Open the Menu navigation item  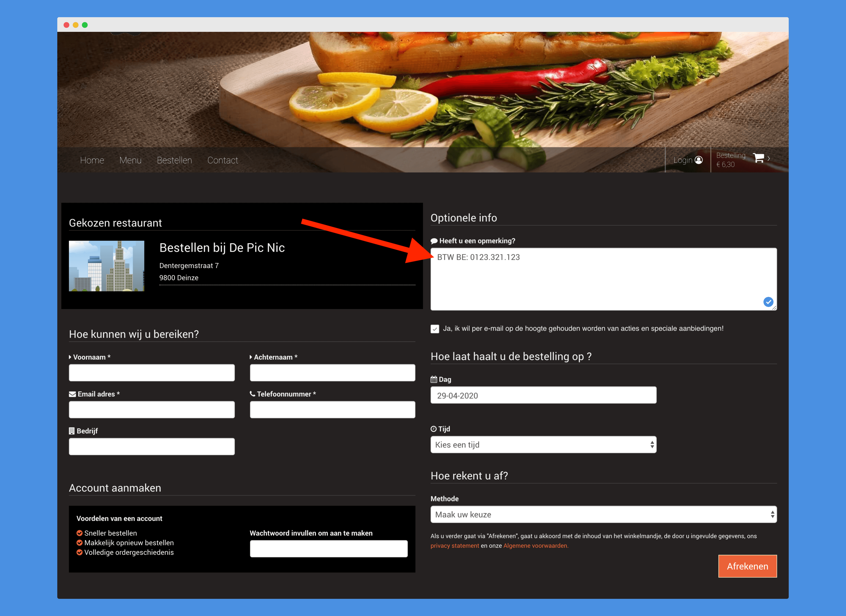tap(131, 160)
